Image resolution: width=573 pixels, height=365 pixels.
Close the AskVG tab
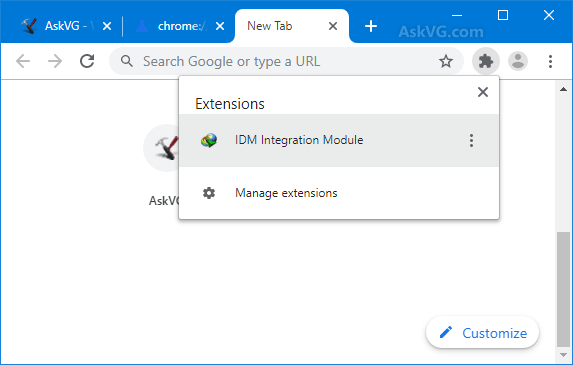pyautogui.click(x=107, y=26)
